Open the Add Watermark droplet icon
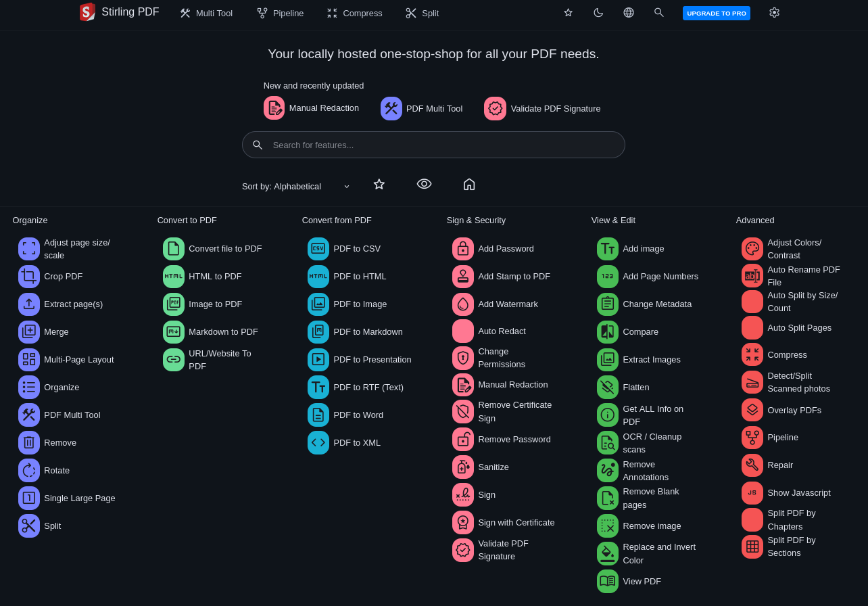The image size is (868, 606). (463, 304)
